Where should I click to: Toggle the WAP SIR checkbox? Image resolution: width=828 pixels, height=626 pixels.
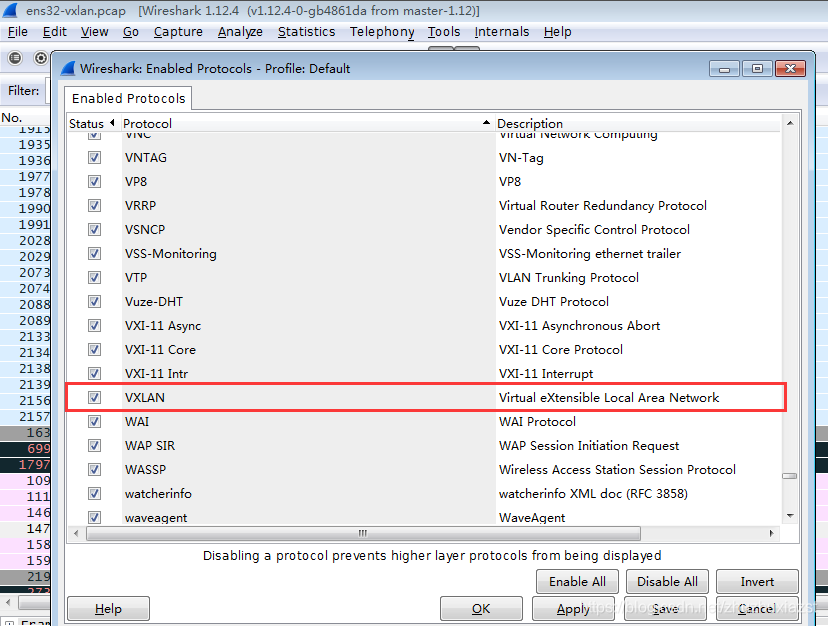tap(95, 445)
